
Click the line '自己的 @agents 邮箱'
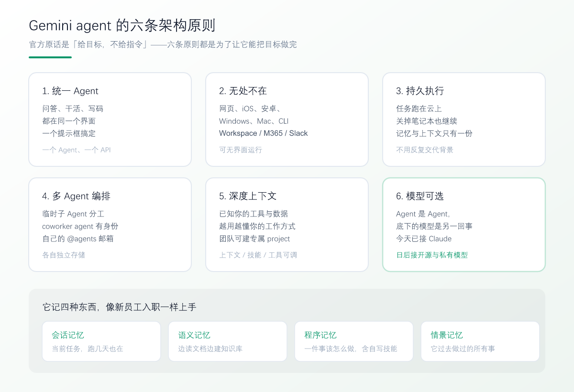78,239
